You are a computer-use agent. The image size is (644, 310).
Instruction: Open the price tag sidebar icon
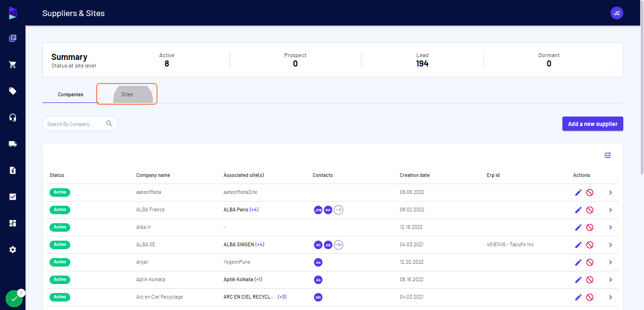tap(13, 91)
